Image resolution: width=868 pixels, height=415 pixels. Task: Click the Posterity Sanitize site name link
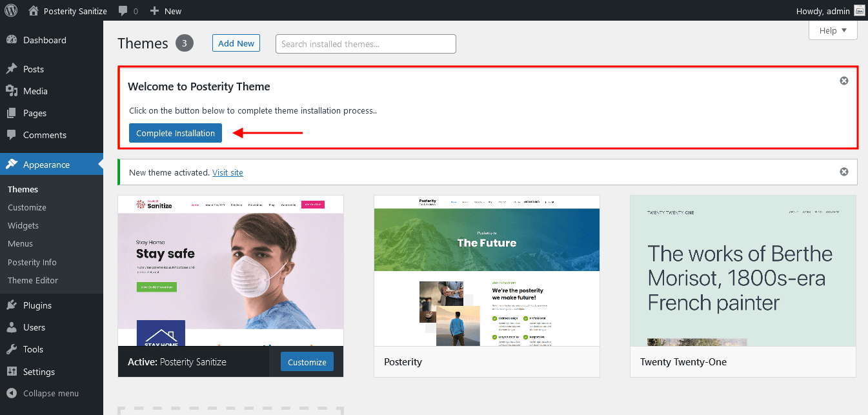tap(76, 11)
